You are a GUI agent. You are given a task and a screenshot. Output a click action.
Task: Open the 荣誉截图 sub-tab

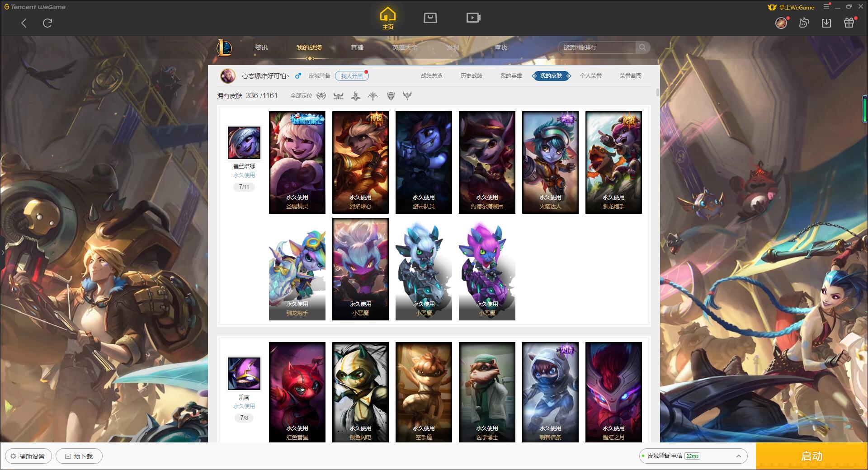point(631,76)
